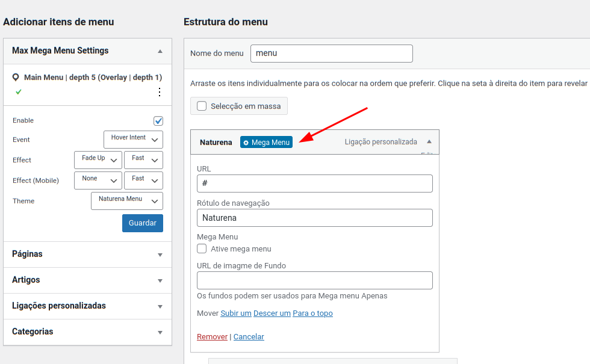Click the Remover link
Screen dimensions: 590x364
212,336
